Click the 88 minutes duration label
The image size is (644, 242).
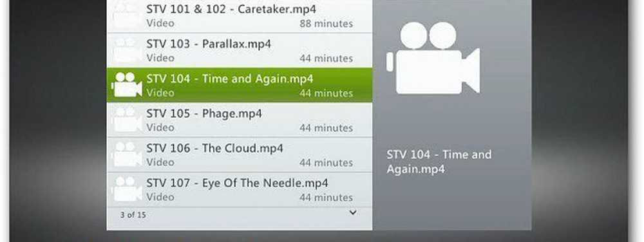[326, 24]
